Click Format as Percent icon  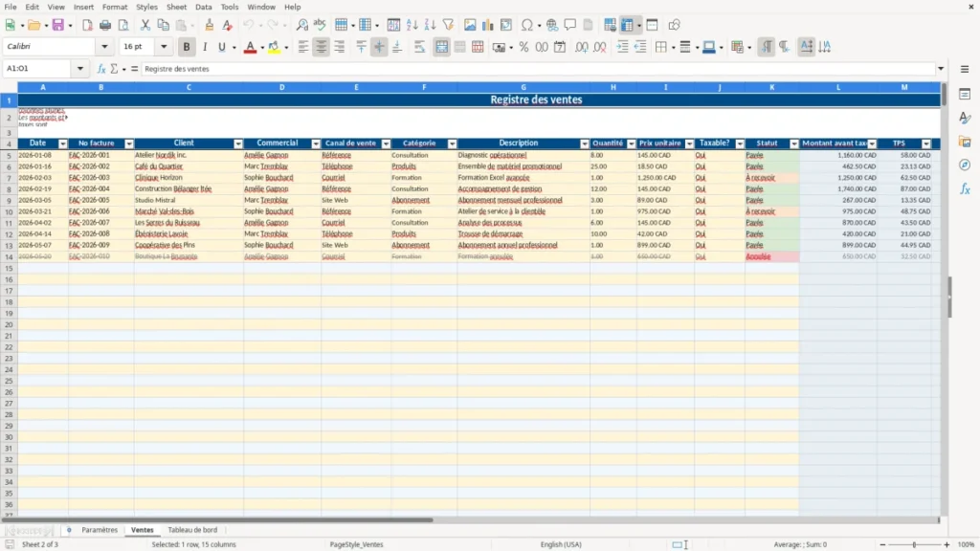point(523,47)
